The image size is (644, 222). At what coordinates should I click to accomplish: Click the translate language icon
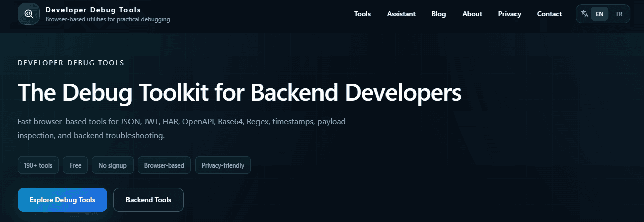click(x=585, y=14)
